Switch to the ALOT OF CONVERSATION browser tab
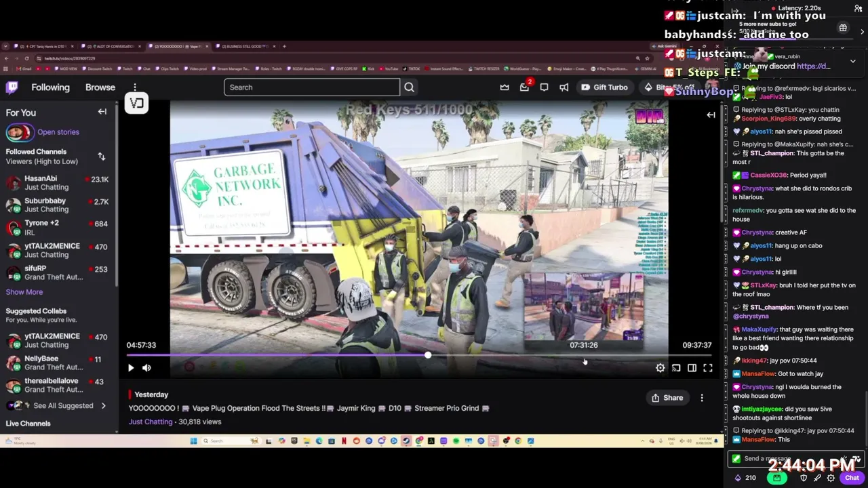Screen dimensions: 868x488 (111, 47)
